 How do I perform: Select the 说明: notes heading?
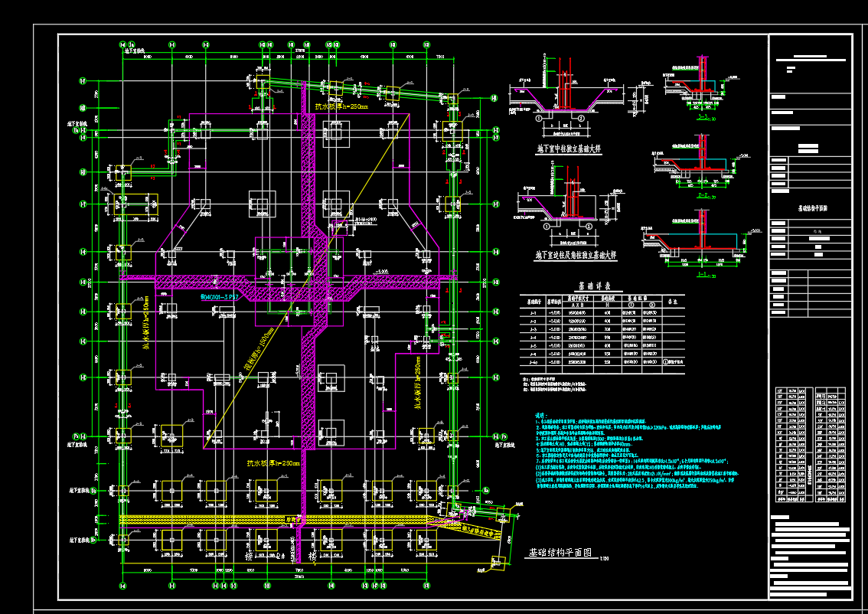[540, 415]
